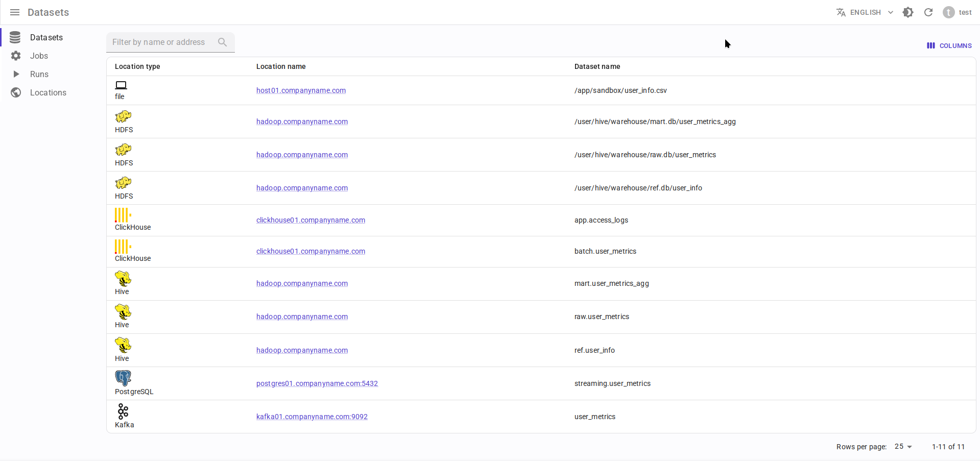
Task: Toggle the dark/light theme icon
Action: click(x=908, y=12)
